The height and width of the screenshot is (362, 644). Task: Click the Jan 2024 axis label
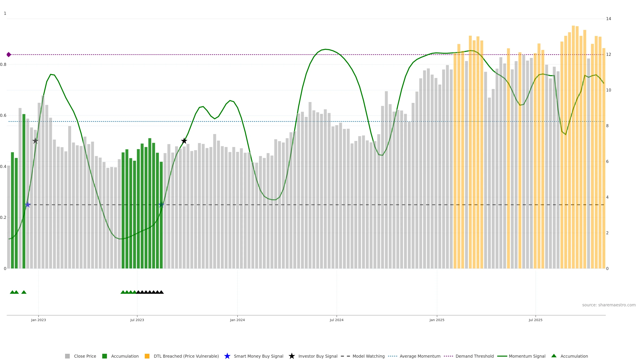click(237, 320)
